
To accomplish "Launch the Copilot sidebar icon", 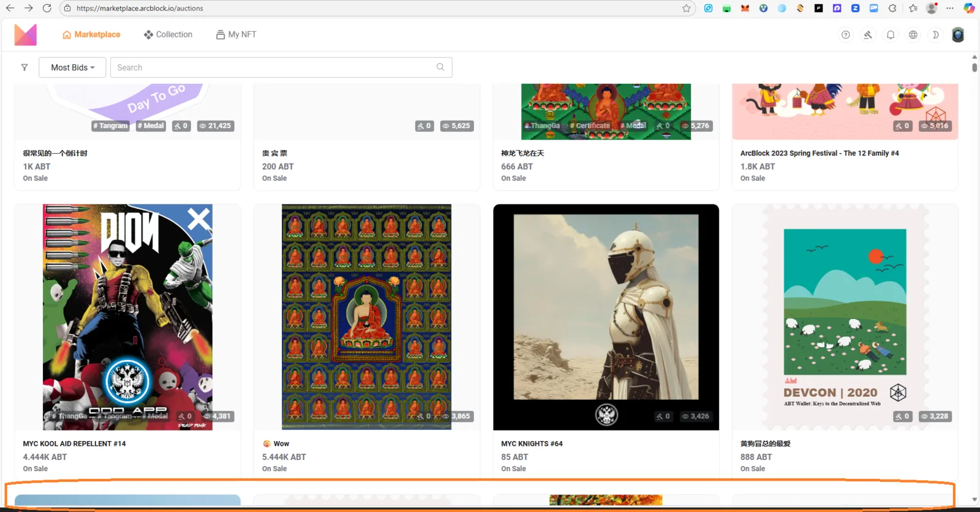I will tap(969, 9).
